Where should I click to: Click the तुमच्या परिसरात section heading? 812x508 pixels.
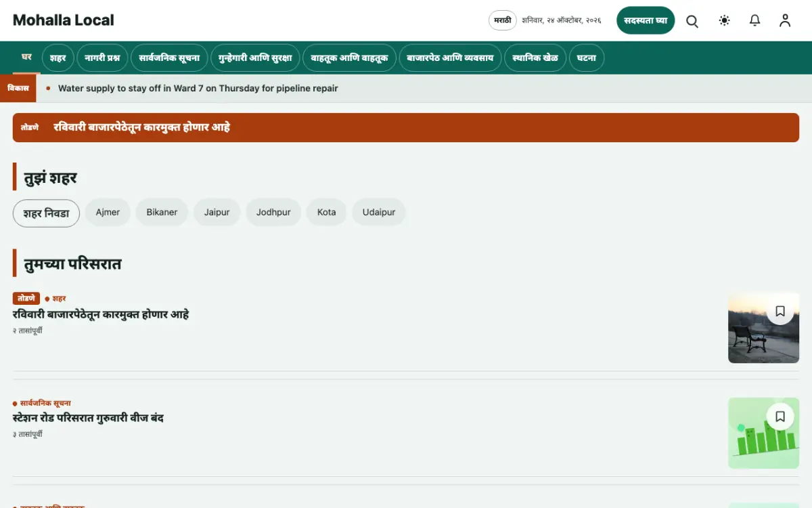pos(72,263)
